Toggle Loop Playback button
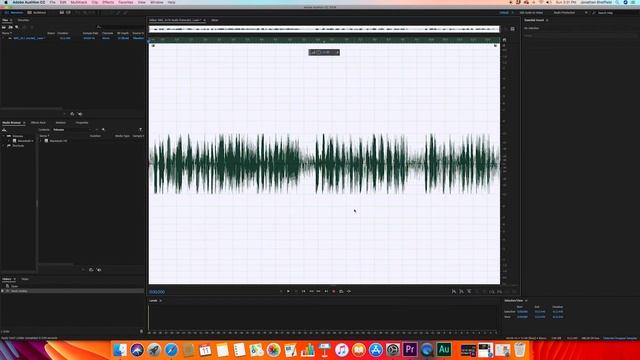640x360 pixels. (x=341, y=291)
